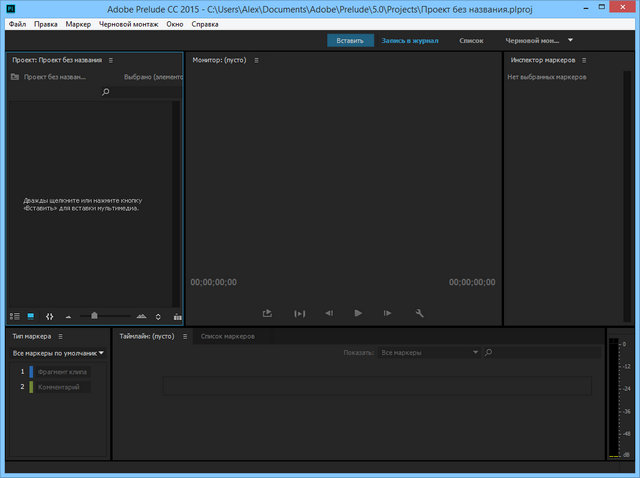Open the "Показать: Все маркеры" combo box

(x=428, y=353)
